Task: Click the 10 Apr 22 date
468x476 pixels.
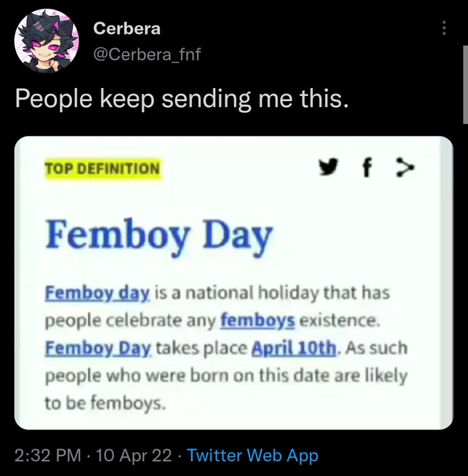Action: pyautogui.click(x=134, y=456)
